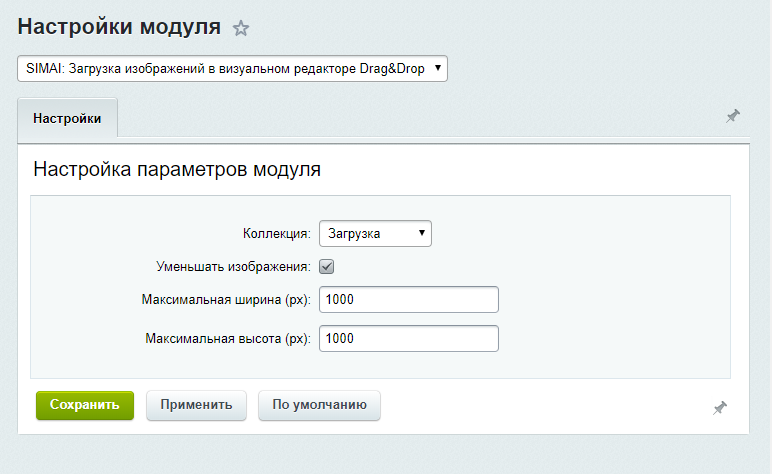Click the Уменьшать изображения label text
The height and width of the screenshot is (474, 772).
pos(234,267)
